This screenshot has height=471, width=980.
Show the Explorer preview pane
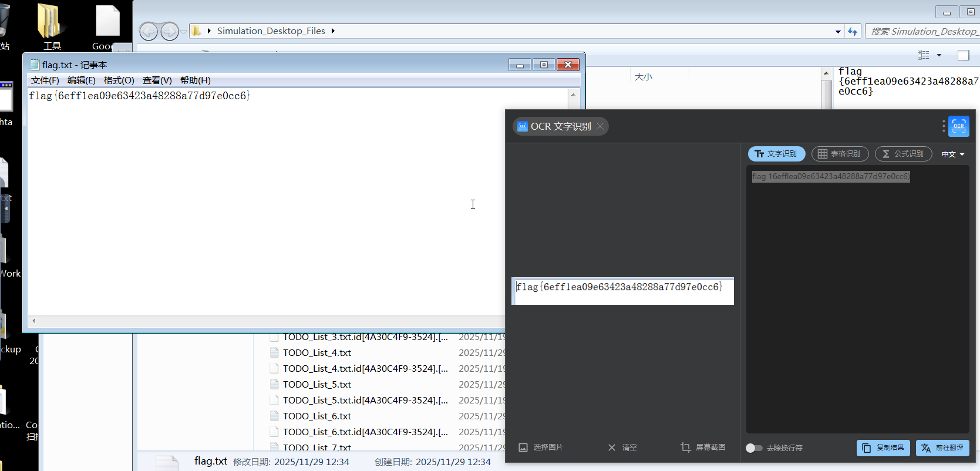click(963, 55)
